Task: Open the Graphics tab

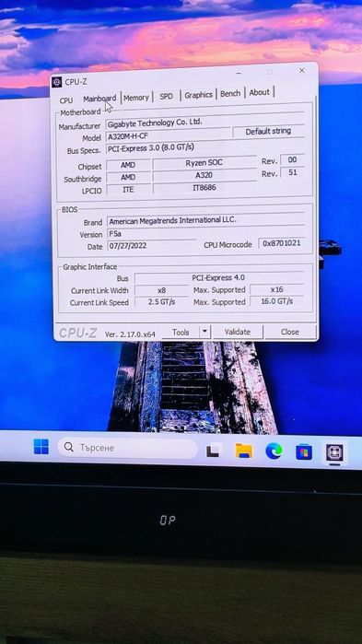Action: click(x=198, y=95)
